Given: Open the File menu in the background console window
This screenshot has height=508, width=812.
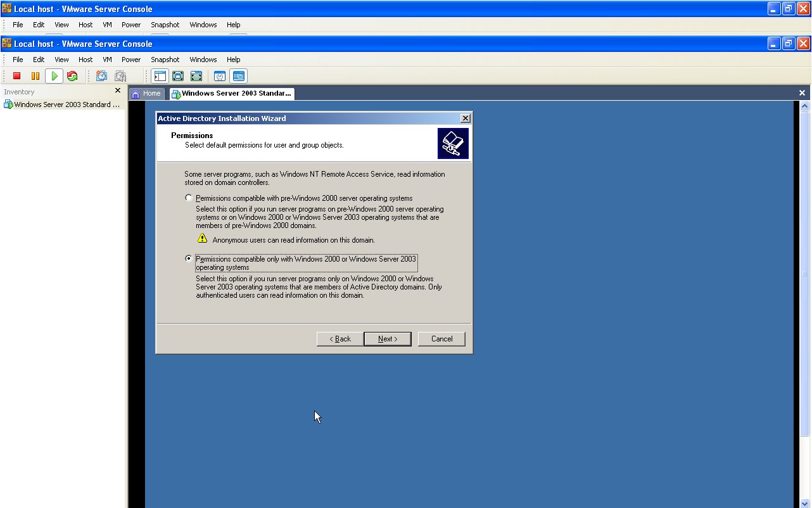Looking at the screenshot, I should [18, 25].
